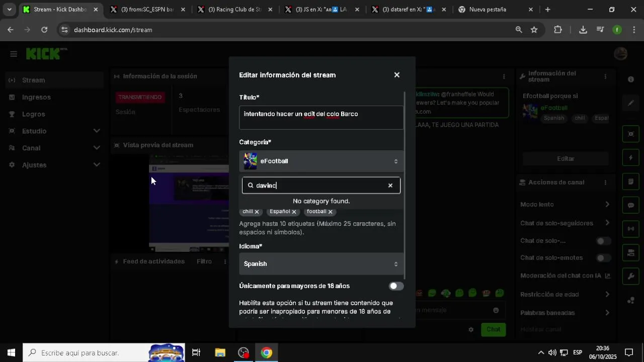Open the Logros sidebar item
The height and width of the screenshot is (362, 644).
point(54,114)
